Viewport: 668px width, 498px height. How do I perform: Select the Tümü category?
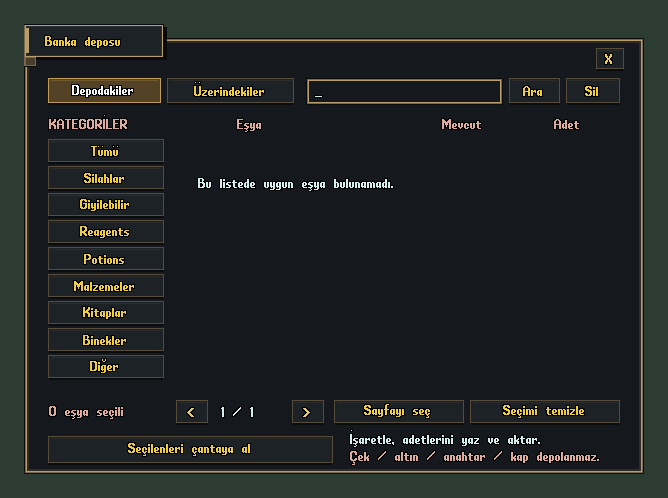coord(106,150)
